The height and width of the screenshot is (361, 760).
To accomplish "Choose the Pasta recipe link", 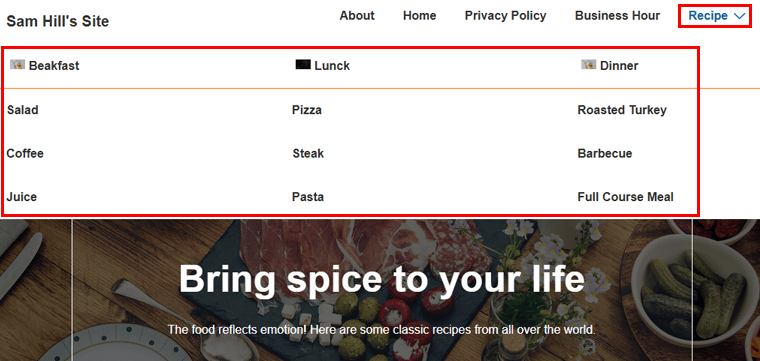I will coord(308,197).
